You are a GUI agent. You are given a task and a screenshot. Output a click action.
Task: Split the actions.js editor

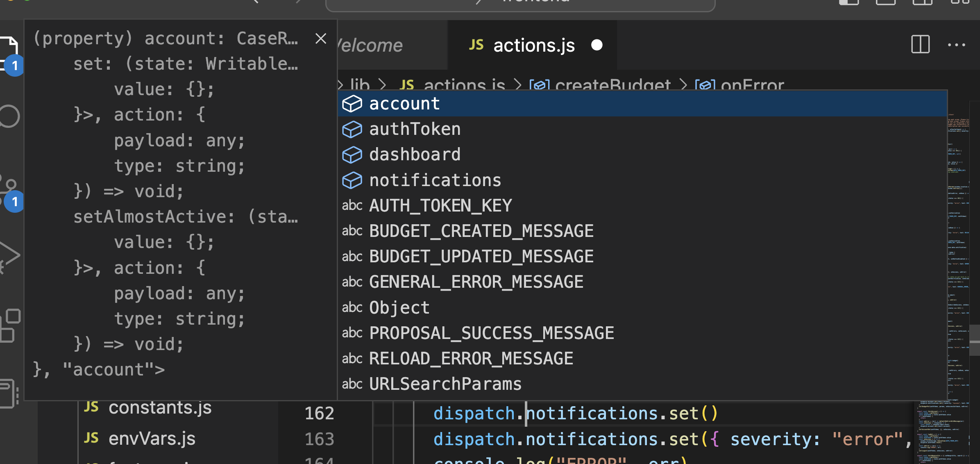tap(920, 45)
